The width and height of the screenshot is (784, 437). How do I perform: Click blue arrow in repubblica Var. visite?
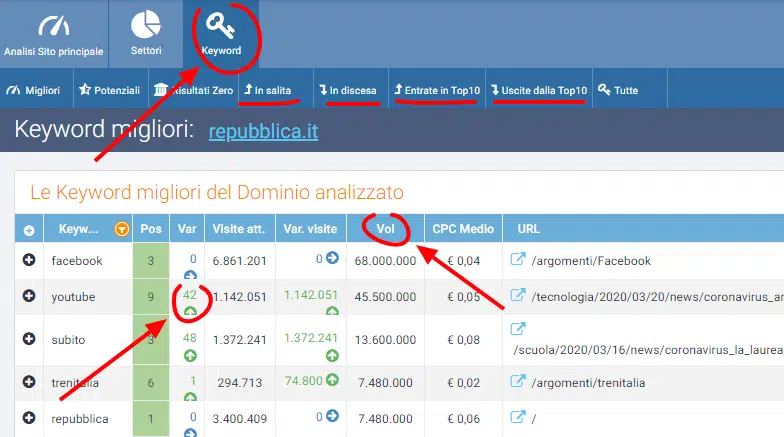point(332,416)
